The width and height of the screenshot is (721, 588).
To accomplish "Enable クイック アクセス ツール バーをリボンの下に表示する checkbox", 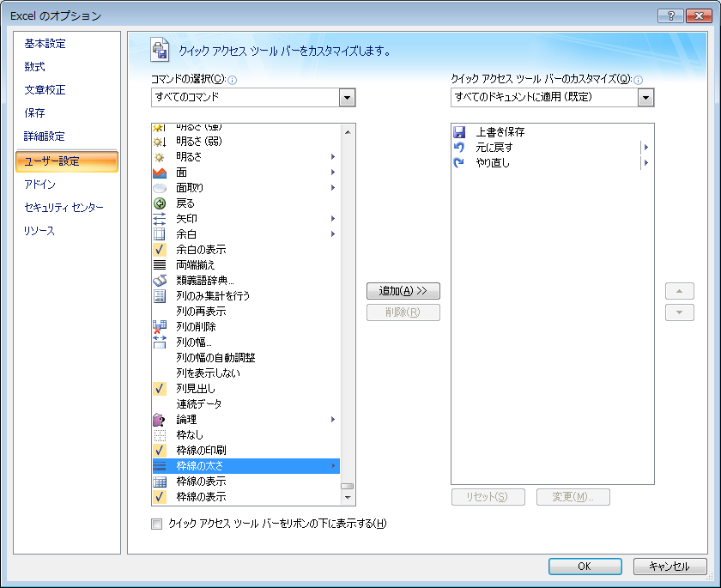I will (157, 524).
